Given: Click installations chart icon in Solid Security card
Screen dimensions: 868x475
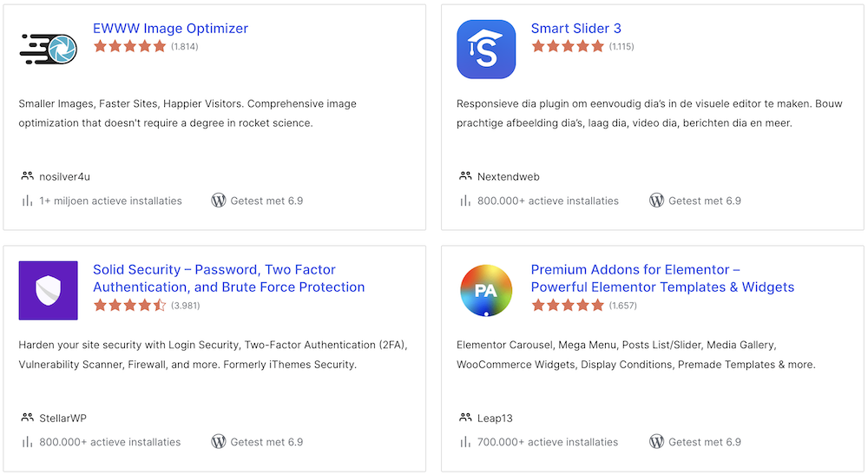Looking at the screenshot, I should click(27, 442).
